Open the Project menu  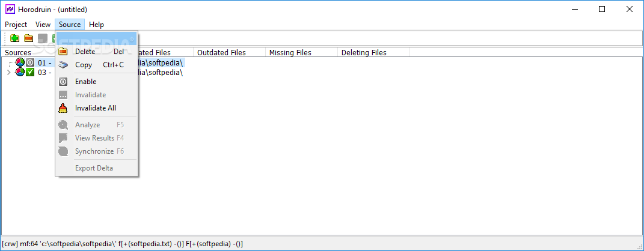[x=16, y=25]
